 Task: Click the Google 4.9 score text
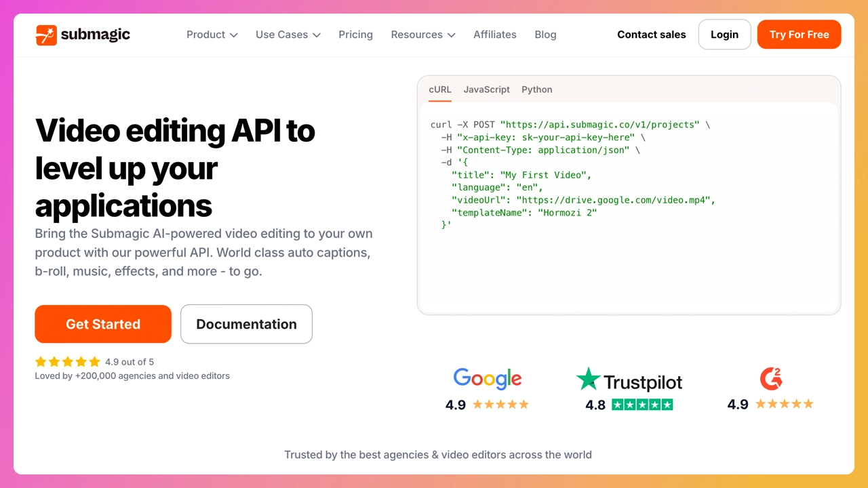456,405
